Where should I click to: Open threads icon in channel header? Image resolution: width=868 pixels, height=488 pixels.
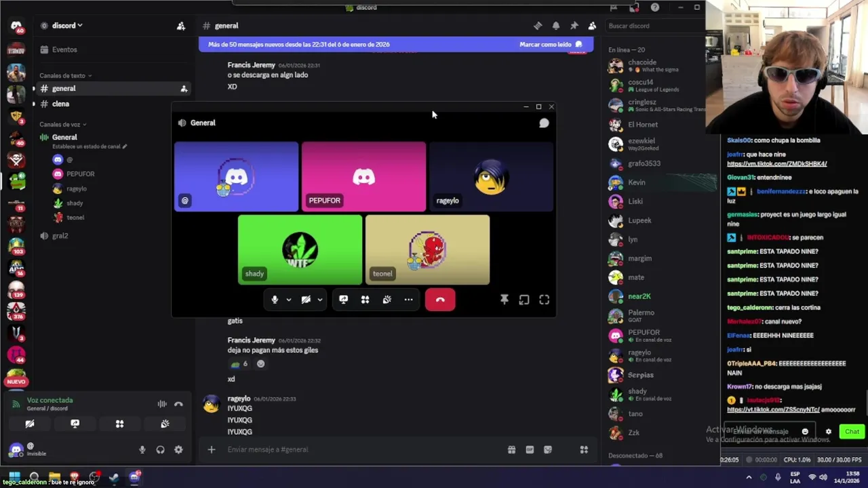(538, 26)
